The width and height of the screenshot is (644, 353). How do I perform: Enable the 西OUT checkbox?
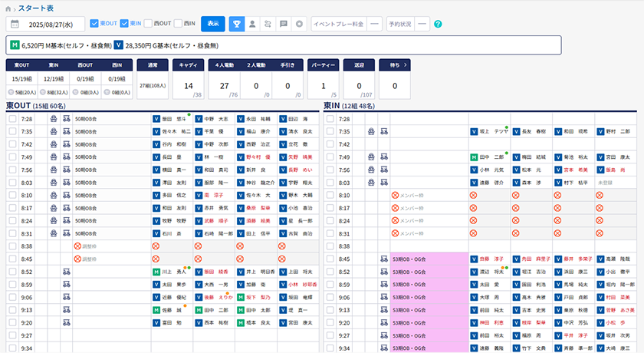[x=148, y=24]
